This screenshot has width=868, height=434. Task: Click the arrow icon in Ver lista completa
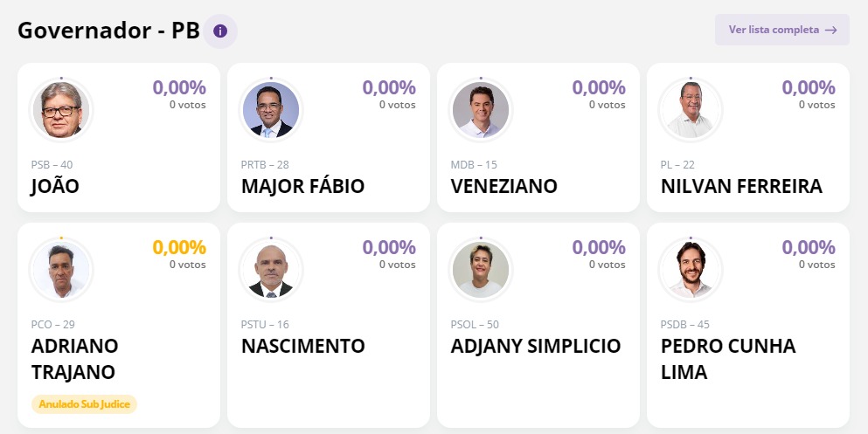[830, 30]
